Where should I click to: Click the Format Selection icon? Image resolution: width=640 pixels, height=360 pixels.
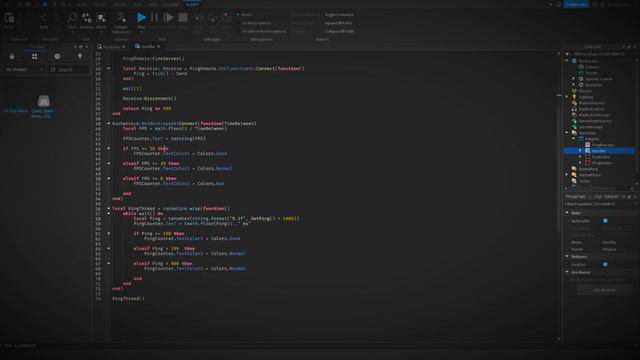[x=121, y=17]
